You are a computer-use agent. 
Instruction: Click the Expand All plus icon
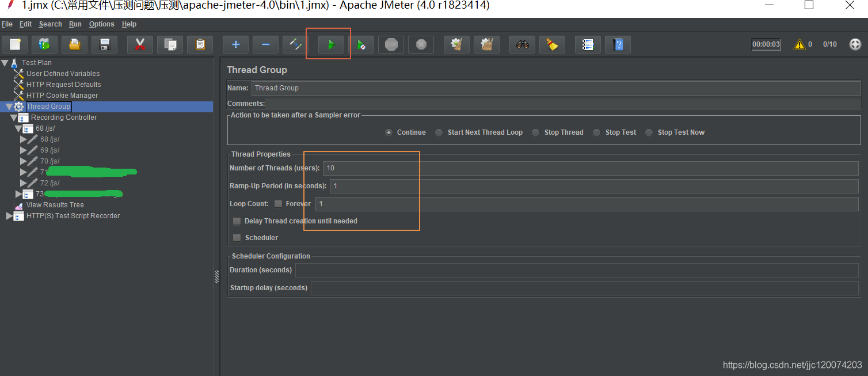pyautogui.click(x=235, y=44)
